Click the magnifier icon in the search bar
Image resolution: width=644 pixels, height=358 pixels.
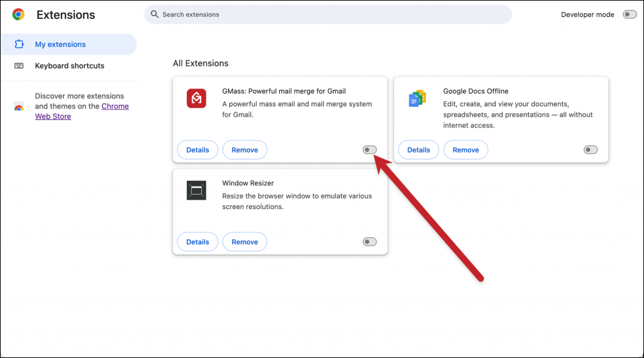click(x=154, y=14)
